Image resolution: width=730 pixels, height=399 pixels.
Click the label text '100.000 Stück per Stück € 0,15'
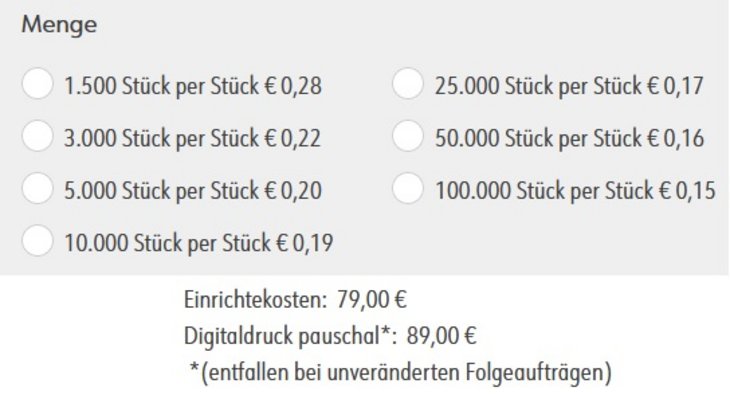pos(575,191)
